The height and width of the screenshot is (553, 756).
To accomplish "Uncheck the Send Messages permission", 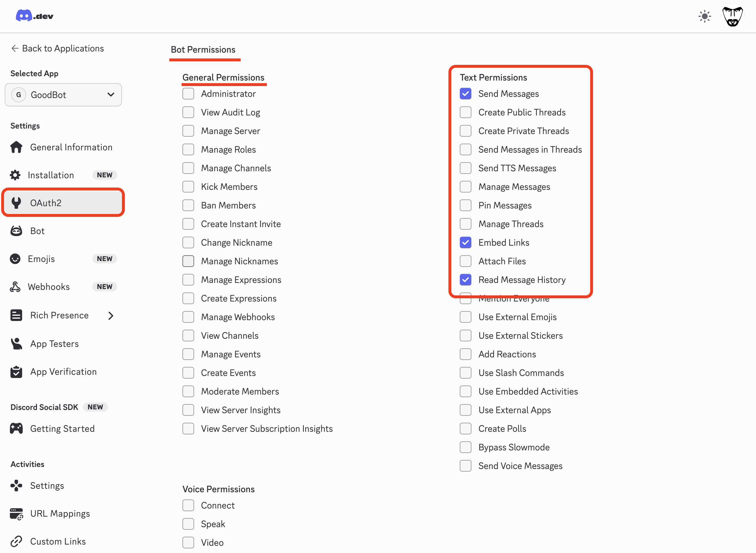I will coord(465,94).
